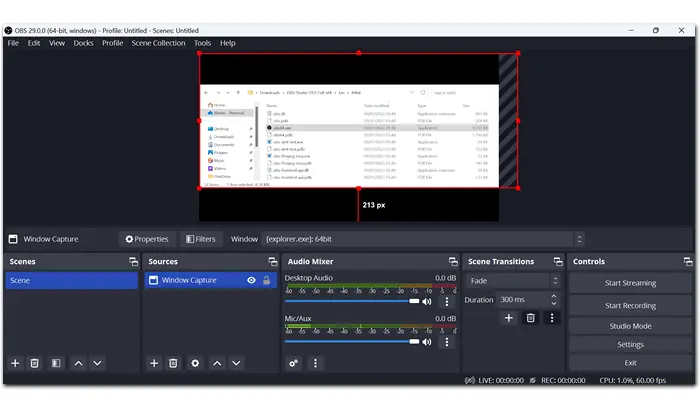
Task: Open source Filters button
Action: (200, 239)
